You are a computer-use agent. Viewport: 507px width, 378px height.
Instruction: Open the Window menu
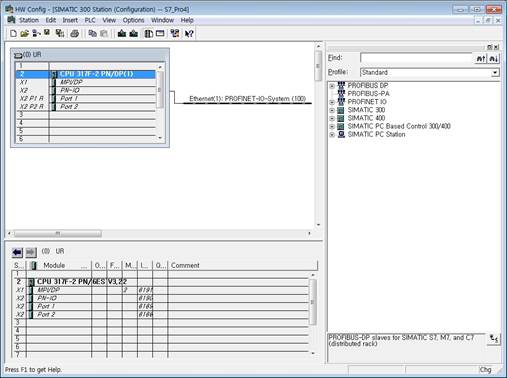pyautogui.click(x=162, y=20)
